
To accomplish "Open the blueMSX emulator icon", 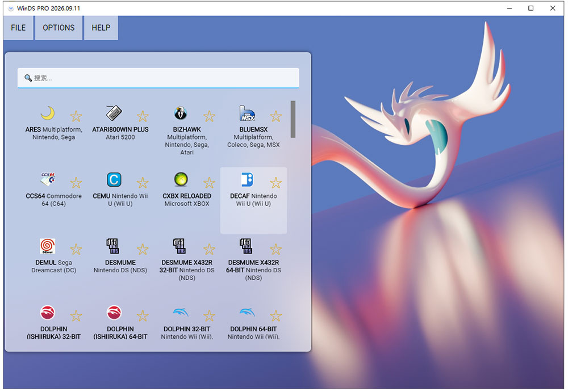I will point(247,113).
